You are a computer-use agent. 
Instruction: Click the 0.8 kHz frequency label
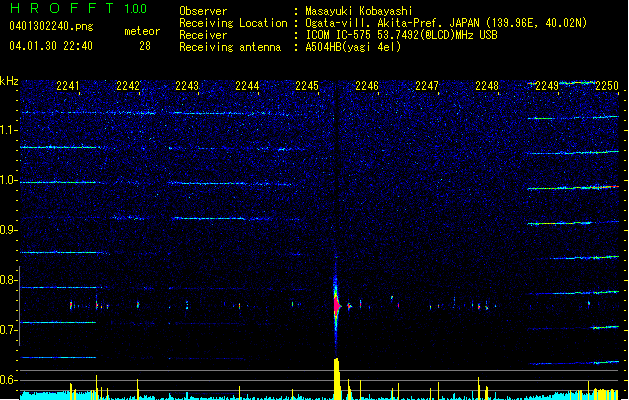pyautogui.click(x=9, y=280)
